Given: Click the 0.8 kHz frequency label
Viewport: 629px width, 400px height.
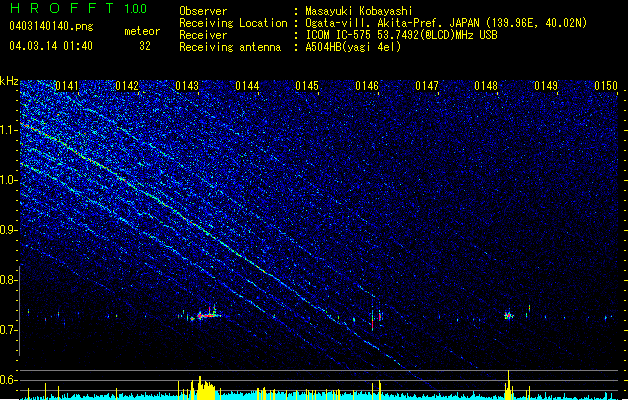Looking at the screenshot, I should point(8,280).
